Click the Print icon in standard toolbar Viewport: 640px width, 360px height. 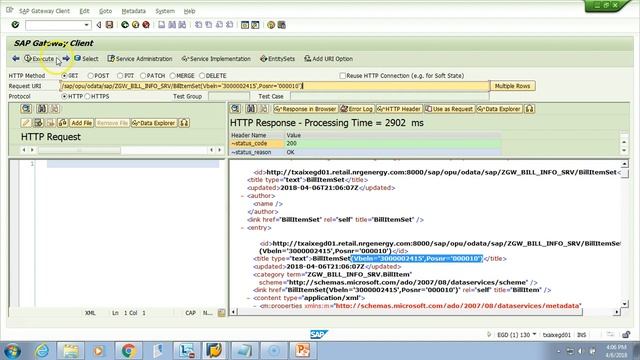162,25
